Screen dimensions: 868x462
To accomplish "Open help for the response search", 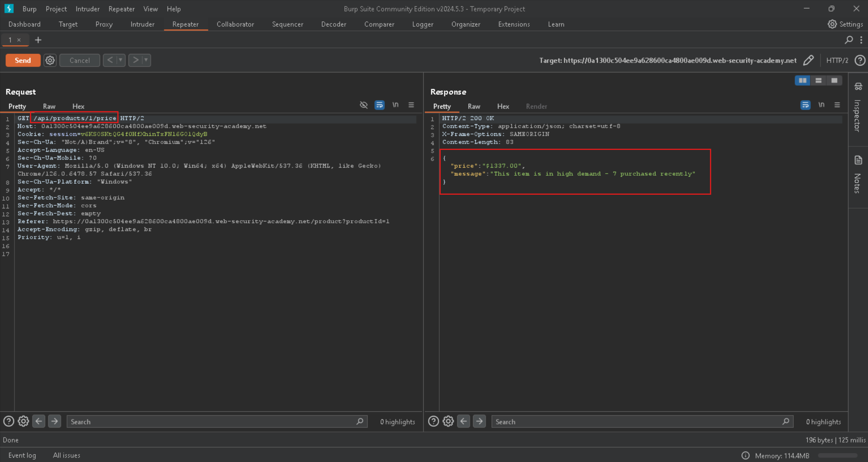I will click(433, 422).
